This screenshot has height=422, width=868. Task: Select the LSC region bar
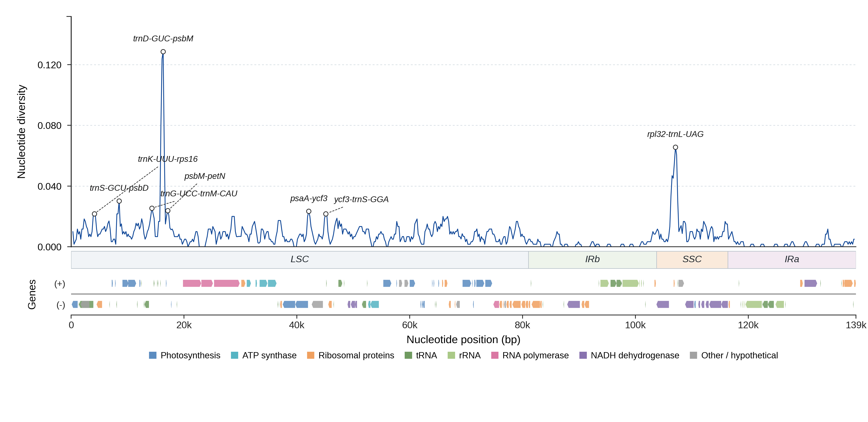point(300,260)
